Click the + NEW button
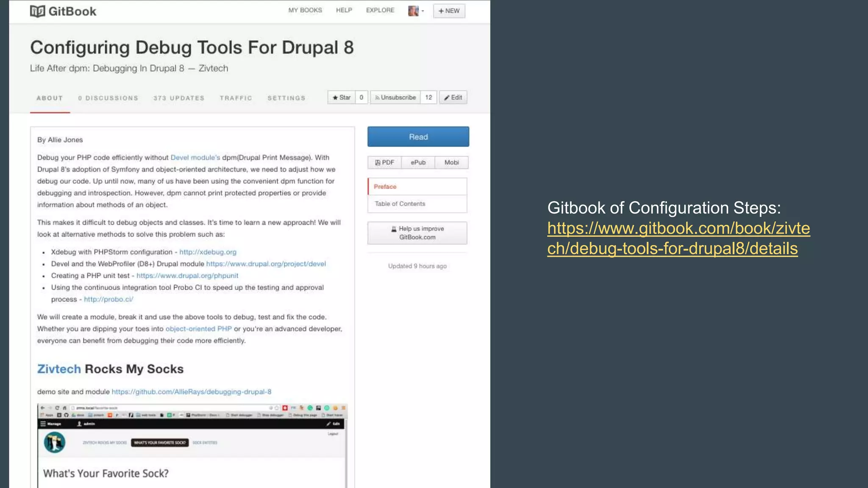 (x=449, y=11)
